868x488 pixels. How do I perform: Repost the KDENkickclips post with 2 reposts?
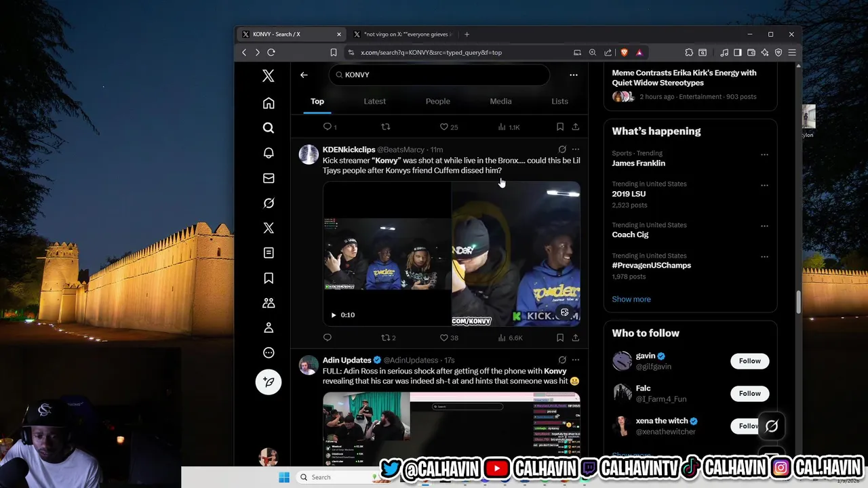coord(388,338)
